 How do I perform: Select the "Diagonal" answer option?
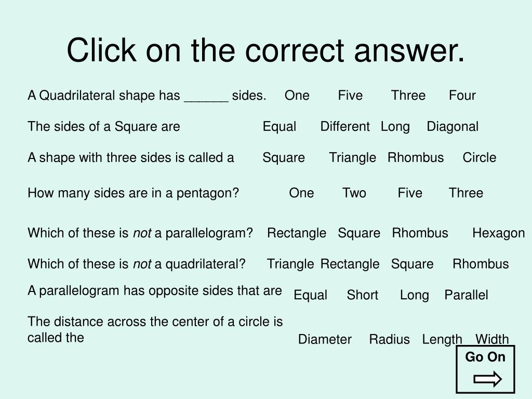pos(453,127)
